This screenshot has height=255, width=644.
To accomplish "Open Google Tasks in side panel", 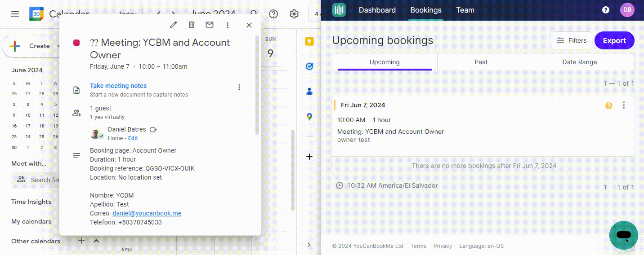I will coord(309,66).
